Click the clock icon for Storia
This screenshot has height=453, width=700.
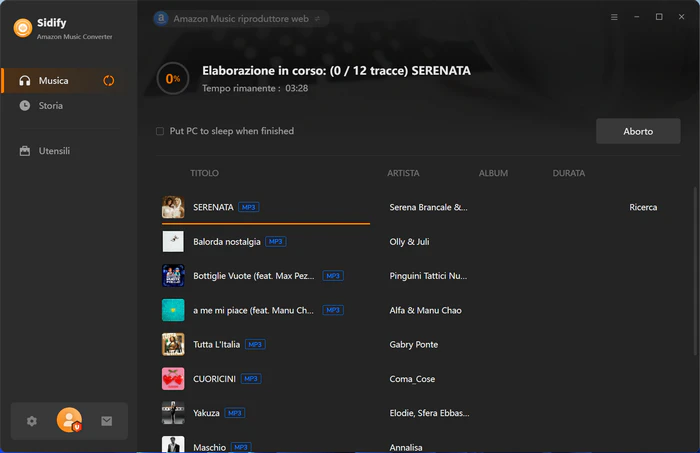click(x=25, y=106)
